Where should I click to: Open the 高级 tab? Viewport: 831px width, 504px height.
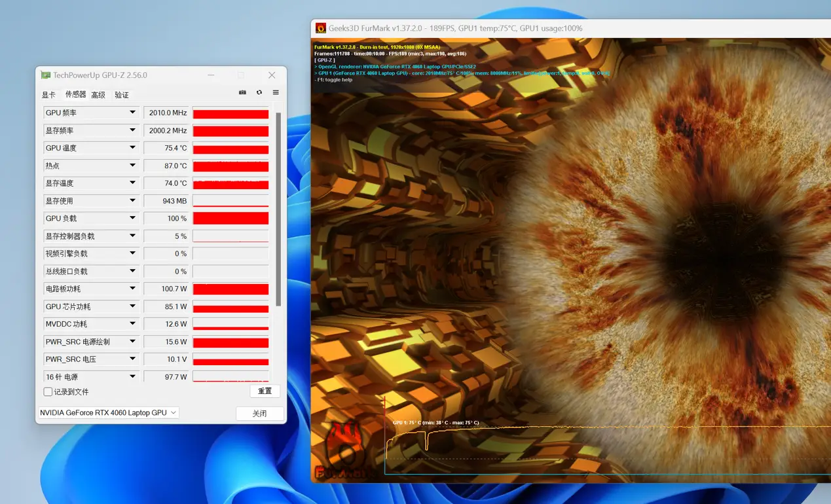[x=98, y=95]
